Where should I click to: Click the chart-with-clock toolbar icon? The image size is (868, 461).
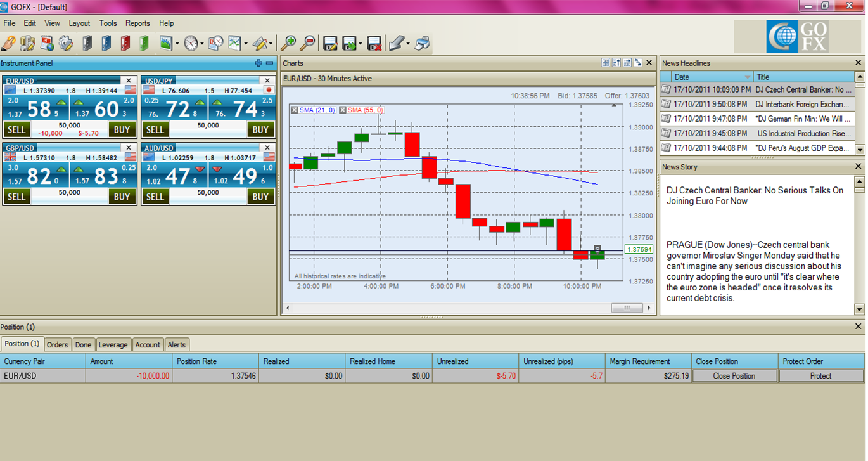pyautogui.click(x=216, y=43)
